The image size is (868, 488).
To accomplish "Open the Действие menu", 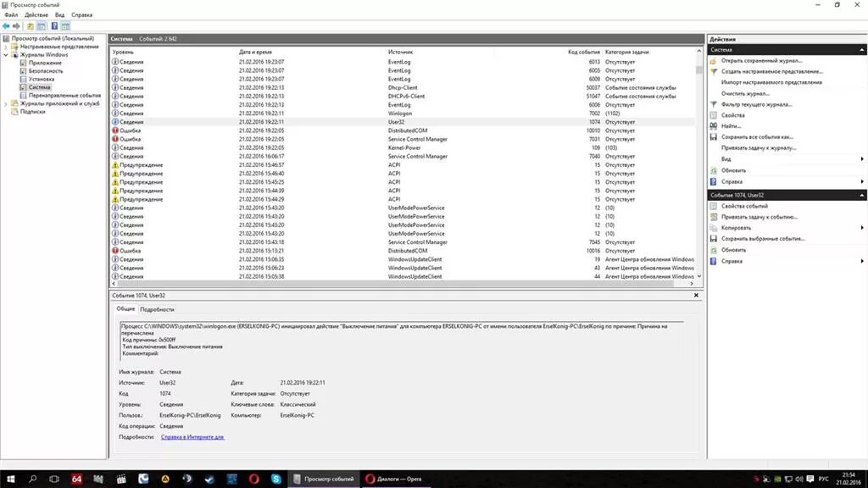I will (x=36, y=15).
